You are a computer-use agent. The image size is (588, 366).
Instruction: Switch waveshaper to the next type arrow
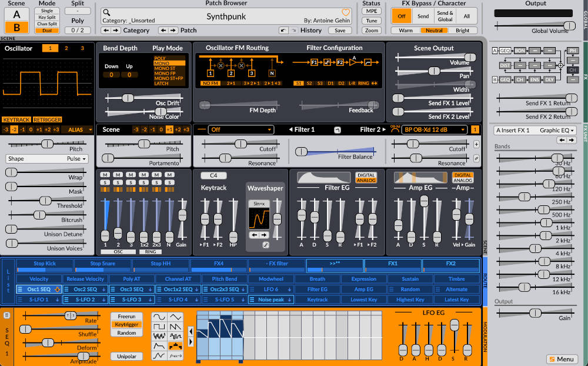click(x=264, y=235)
